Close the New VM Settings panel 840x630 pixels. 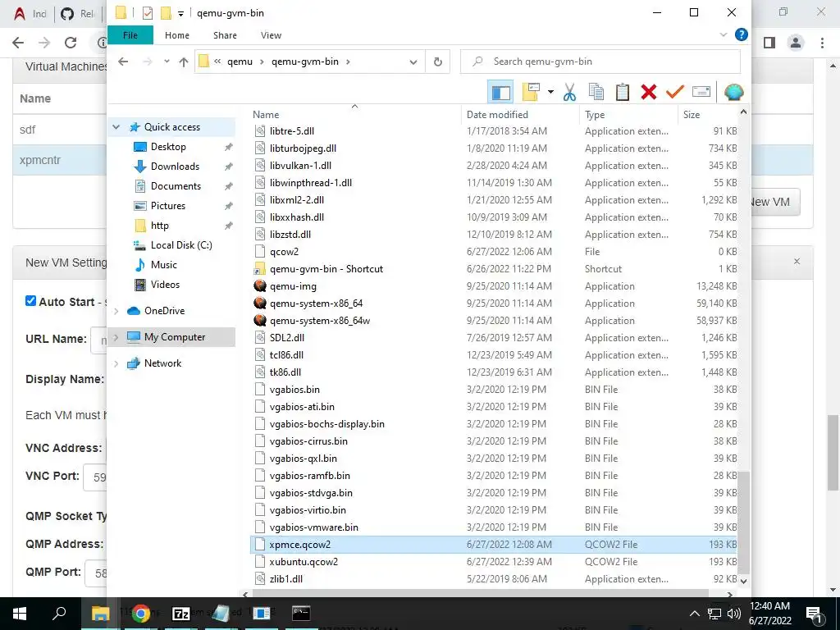(797, 262)
